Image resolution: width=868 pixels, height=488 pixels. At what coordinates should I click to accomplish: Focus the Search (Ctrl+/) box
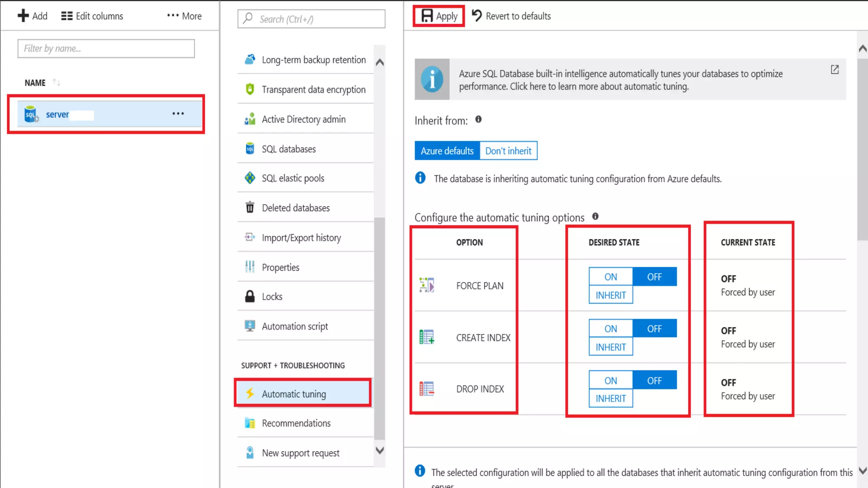pos(311,19)
